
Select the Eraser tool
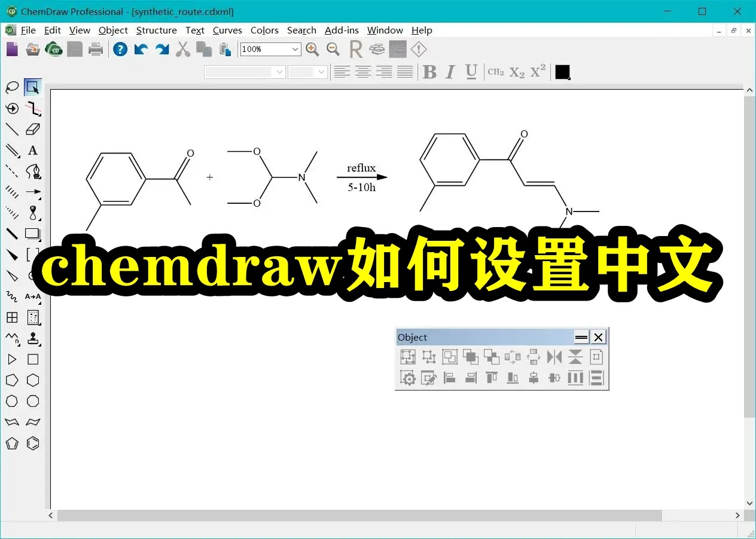tap(33, 129)
